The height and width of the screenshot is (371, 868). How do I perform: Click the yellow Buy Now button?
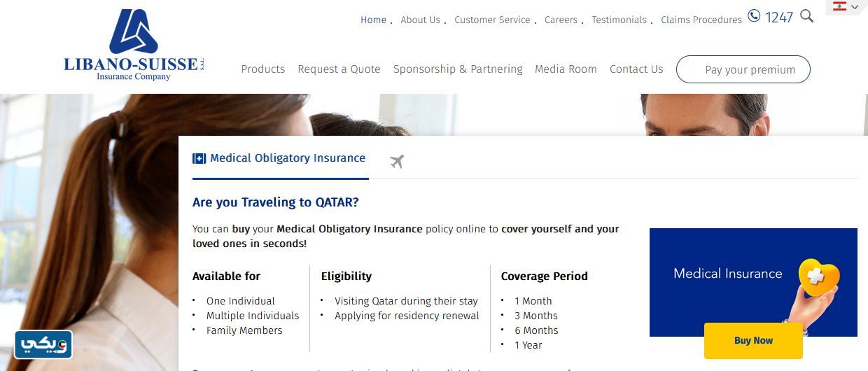(x=753, y=341)
